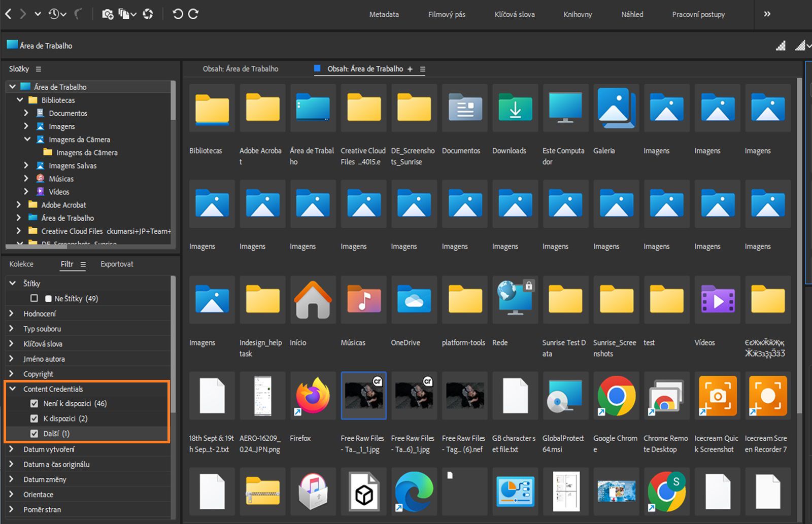Select the Downloads folder icon
This screenshot has width=812, height=524.
[x=515, y=108]
